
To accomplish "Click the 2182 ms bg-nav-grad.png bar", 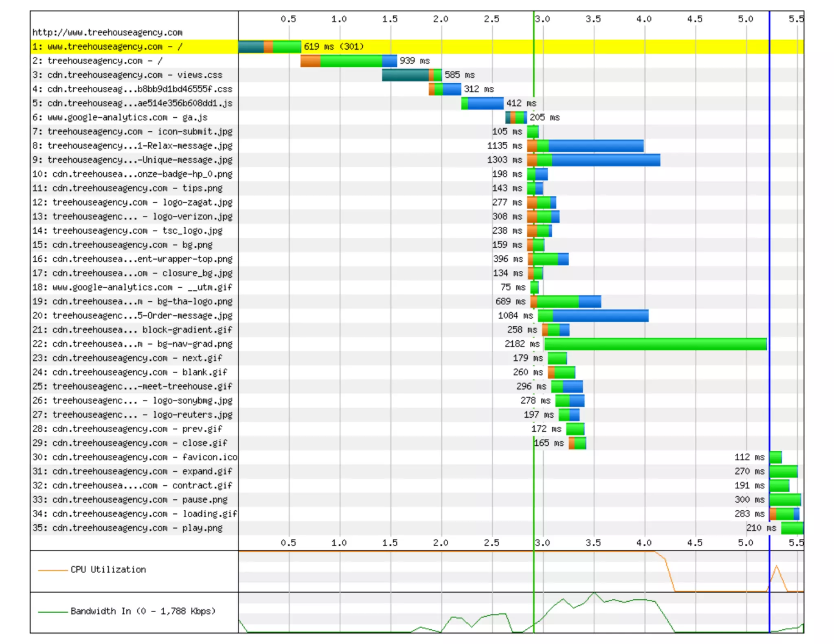I will (x=655, y=344).
